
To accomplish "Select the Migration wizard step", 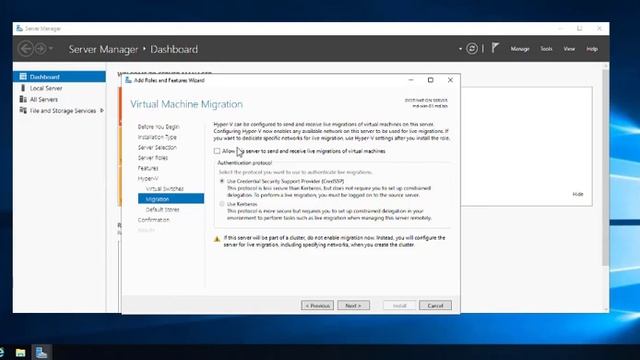I will [x=171, y=199].
